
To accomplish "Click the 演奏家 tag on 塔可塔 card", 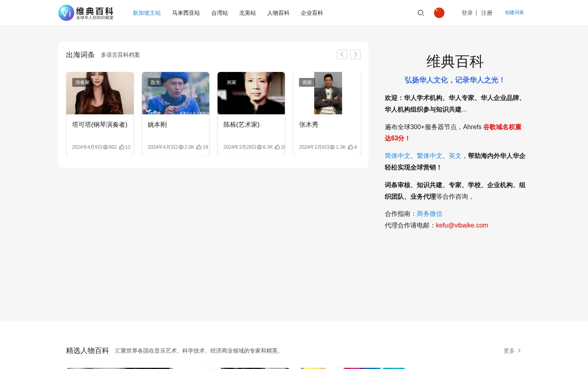I will coord(82,82).
